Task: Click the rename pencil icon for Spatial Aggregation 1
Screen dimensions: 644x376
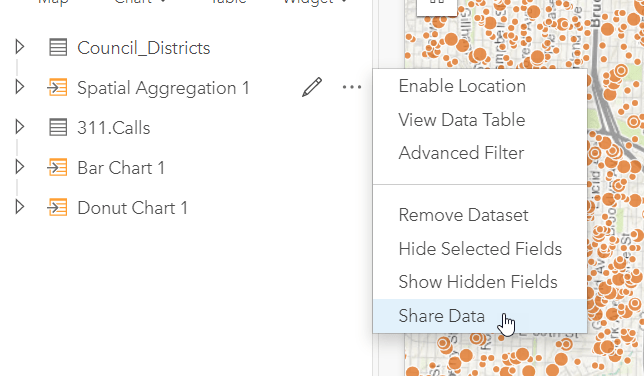Action: click(312, 87)
